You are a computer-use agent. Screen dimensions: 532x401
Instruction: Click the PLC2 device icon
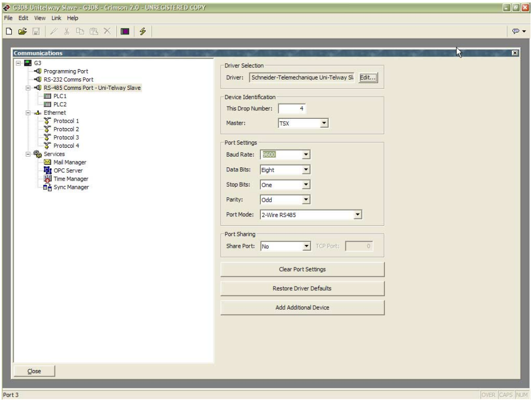pos(48,104)
